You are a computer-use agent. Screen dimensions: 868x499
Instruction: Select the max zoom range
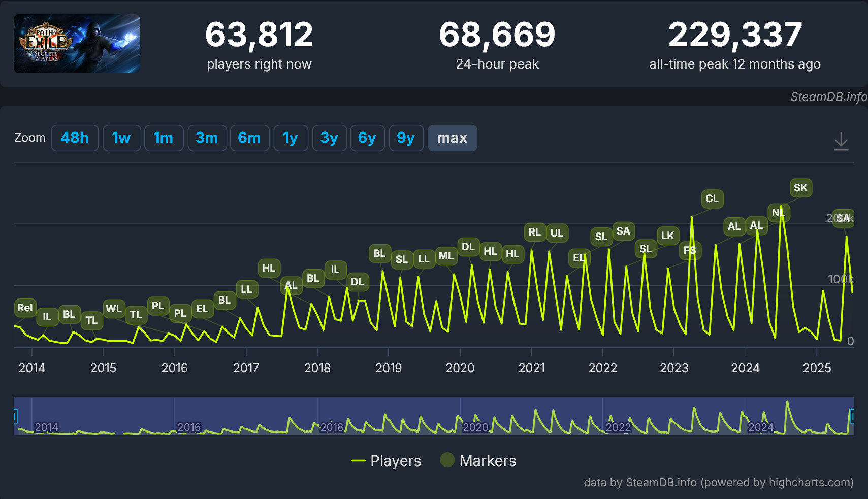click(x=452, y=138)
